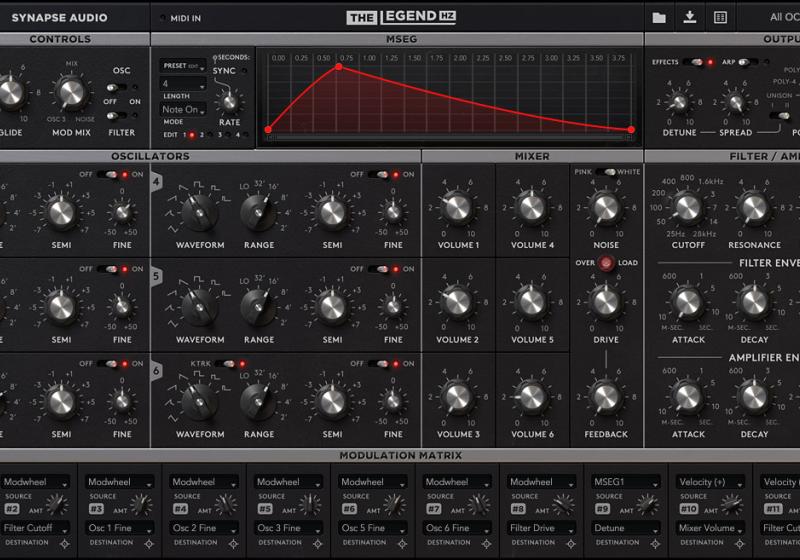Click the #9 modulation slot badge
Viewport: 800px width, 560px height.
[x=603, y=508]
